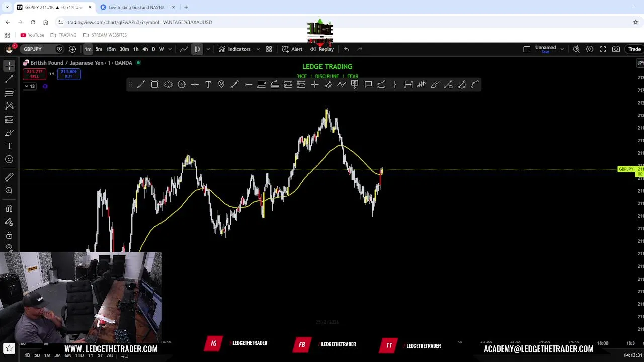Viewport: 644px width, 362px height.
Task: Open the line chart style icon
Action: pyautogui.click(x=184, y=49)
